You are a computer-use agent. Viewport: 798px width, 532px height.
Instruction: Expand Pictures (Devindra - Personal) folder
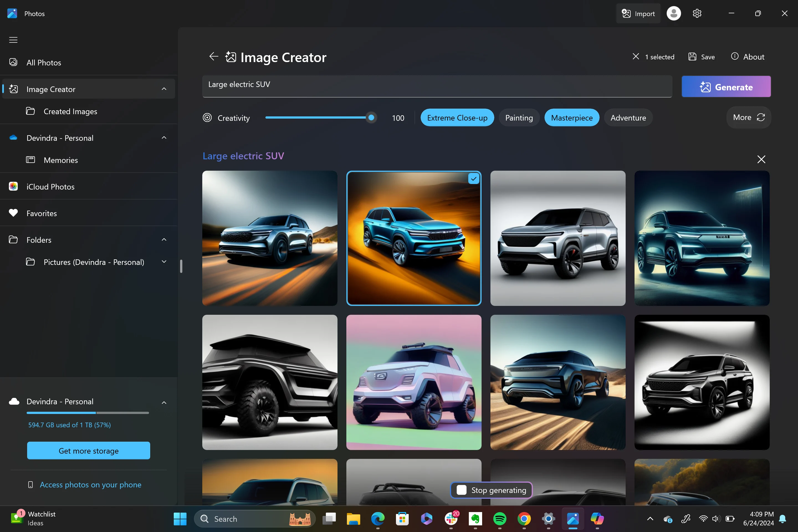point(164,262)
